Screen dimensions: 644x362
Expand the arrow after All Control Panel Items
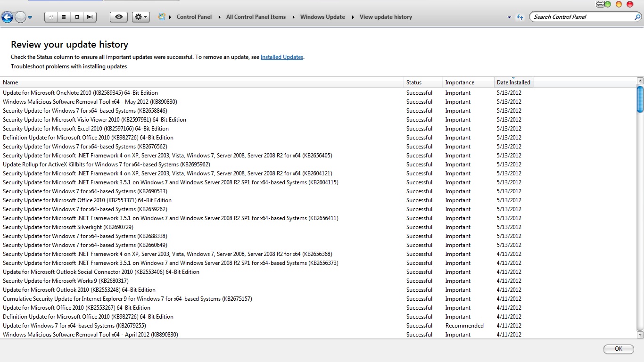[x=294, y=17]
